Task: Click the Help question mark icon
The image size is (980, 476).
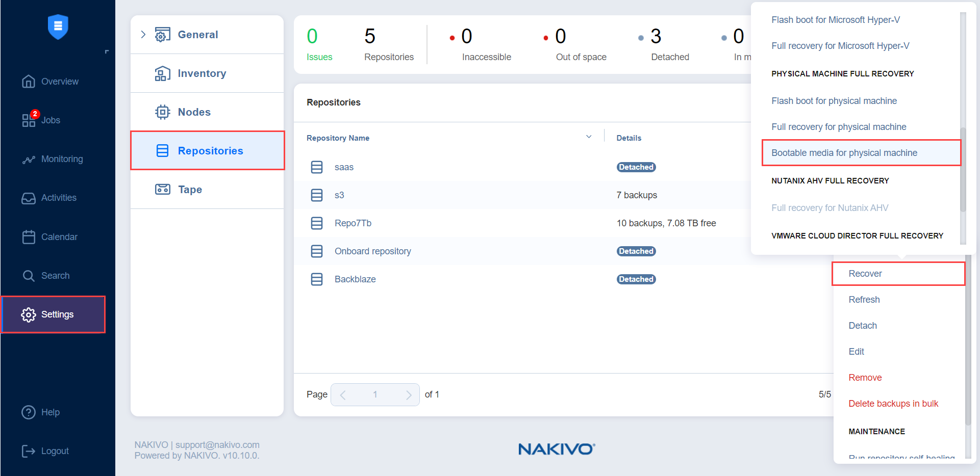Action: click(x=29, y=412)
